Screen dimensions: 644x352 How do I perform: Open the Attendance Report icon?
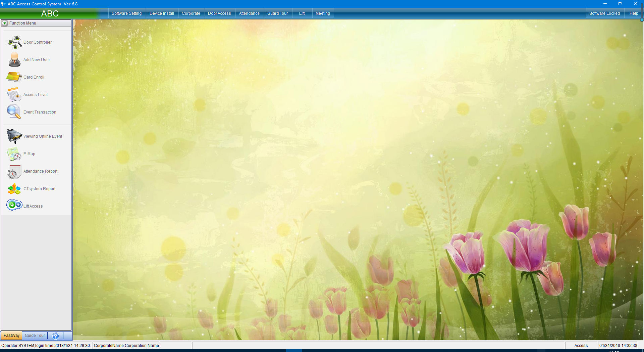pos(14,171)
